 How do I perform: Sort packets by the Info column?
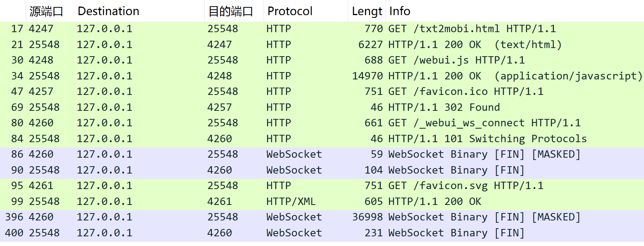(399, 11)
